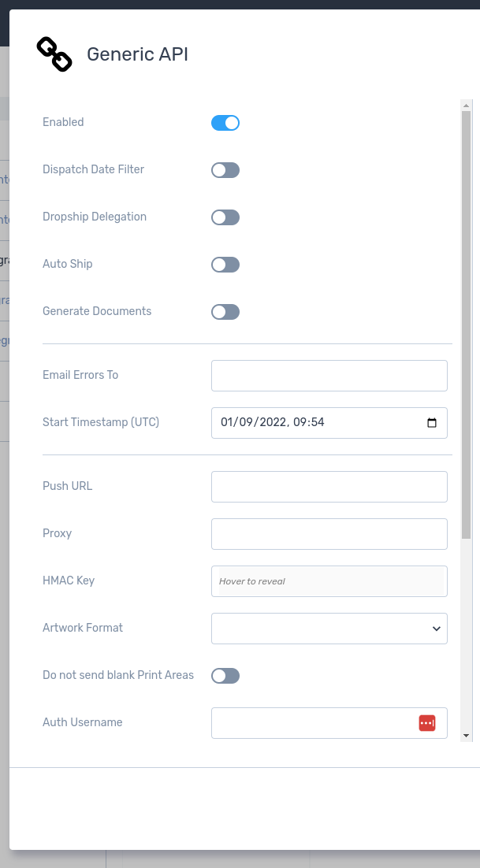Click the vertical scrollbar thumb

coord(466,323)
